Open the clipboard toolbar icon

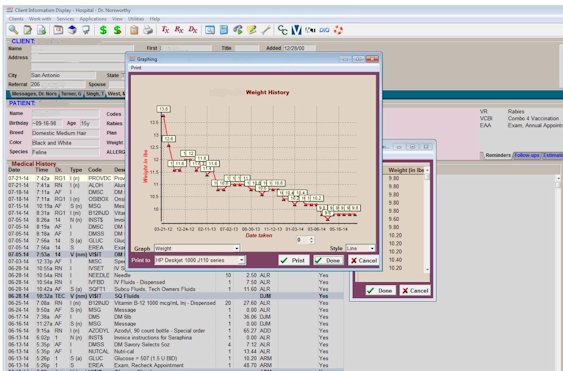click(x=134, y=30)
